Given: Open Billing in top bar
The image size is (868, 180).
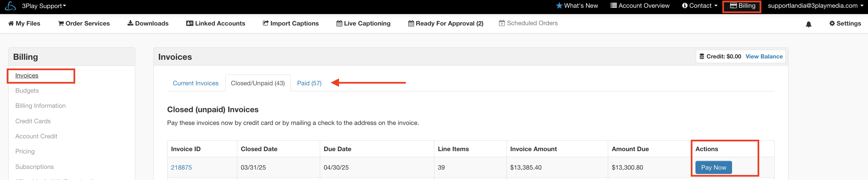Looking at the screenshot, I should point(742,6).
